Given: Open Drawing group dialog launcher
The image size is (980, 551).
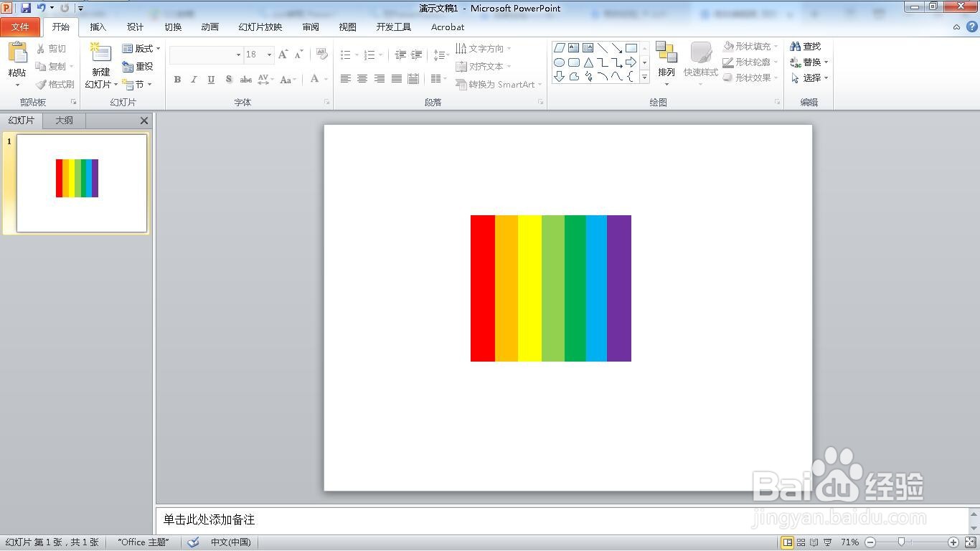Looking at the screenshot, I should (x=777, y=103).
